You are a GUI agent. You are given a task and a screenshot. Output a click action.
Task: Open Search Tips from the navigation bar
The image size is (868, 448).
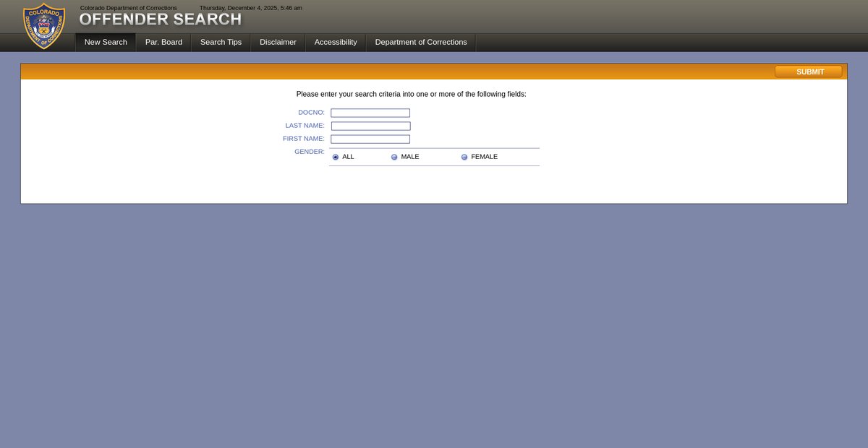[x=221, y=42]
